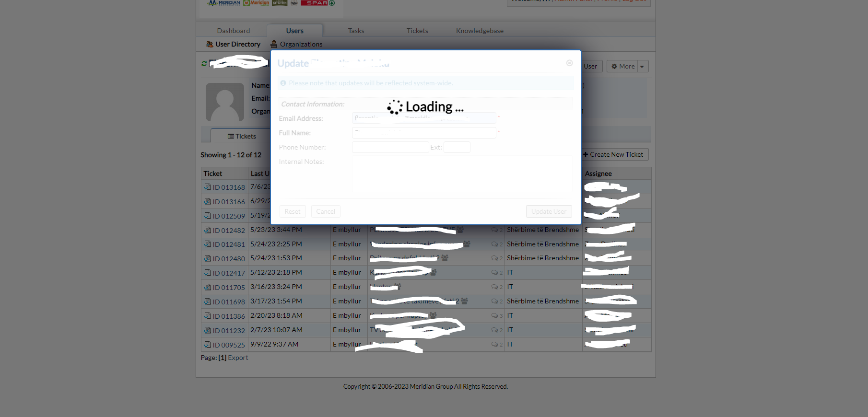Close the Update user dialog
The height and width of the screenshot is (417, 868).
[x=569, y=63]
